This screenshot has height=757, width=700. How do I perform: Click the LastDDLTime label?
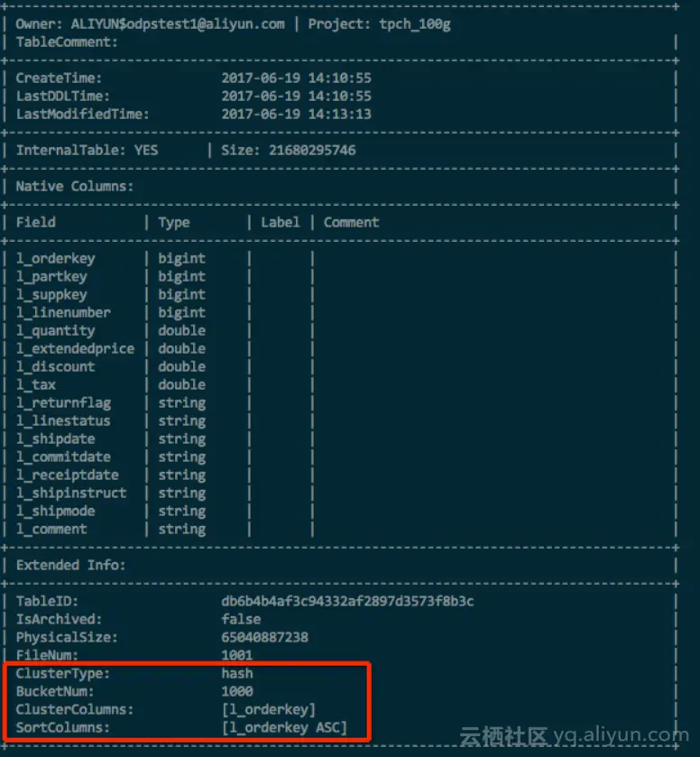[x=63, y=96]
